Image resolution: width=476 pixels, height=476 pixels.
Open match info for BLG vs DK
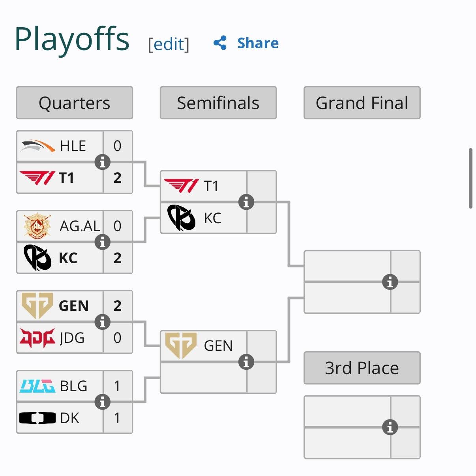[x=102, y=402]
